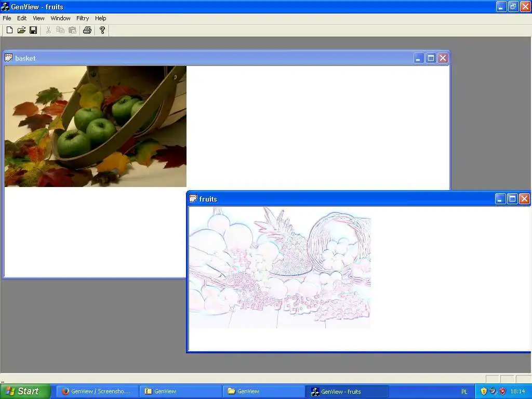Open the Help menu
The height and width of the screenshot is (399, 532).
tap(100, 18)
